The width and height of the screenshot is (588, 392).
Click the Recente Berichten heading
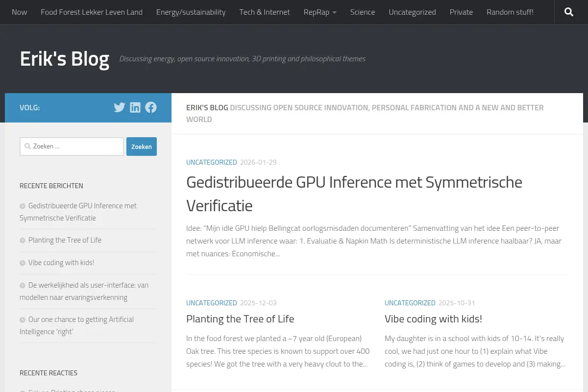click(x=51, y=186)
